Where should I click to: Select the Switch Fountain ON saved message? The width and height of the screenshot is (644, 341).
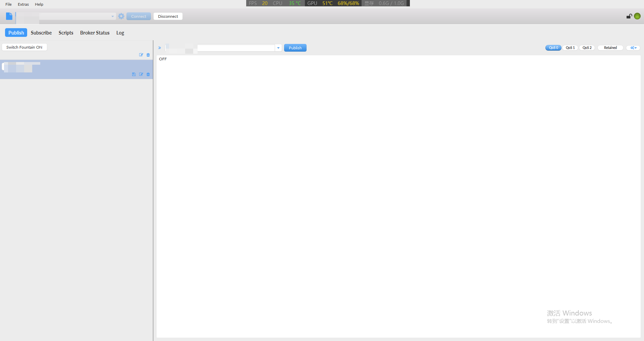[24, 47]
